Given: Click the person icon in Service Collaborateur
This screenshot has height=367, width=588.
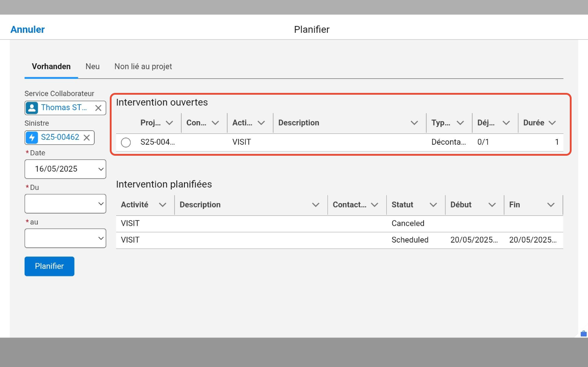Looking at the screenshot, I should click(x=32, y=108).
